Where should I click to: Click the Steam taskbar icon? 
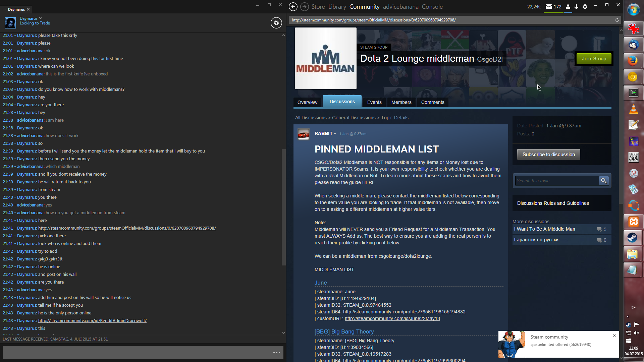(633, 238)
